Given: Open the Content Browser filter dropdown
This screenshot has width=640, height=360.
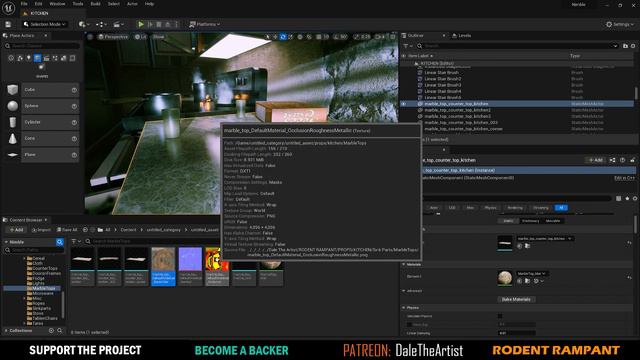Looking at the screenshot, I should (76, 242).
